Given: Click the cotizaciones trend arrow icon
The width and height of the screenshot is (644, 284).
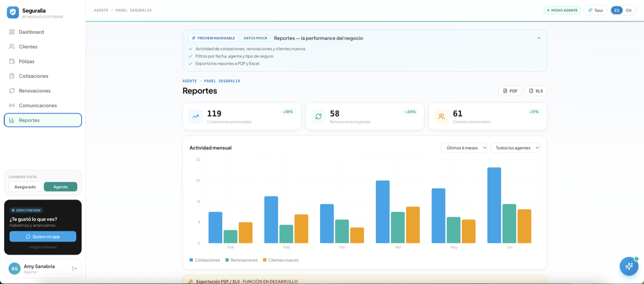Looking at the screenshot, I should (x=195, y=117).
